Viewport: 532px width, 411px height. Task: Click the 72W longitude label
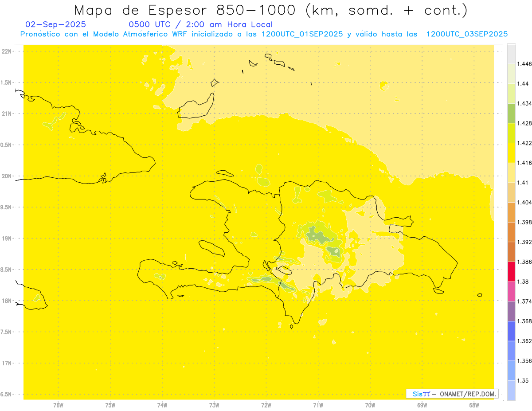266,405
